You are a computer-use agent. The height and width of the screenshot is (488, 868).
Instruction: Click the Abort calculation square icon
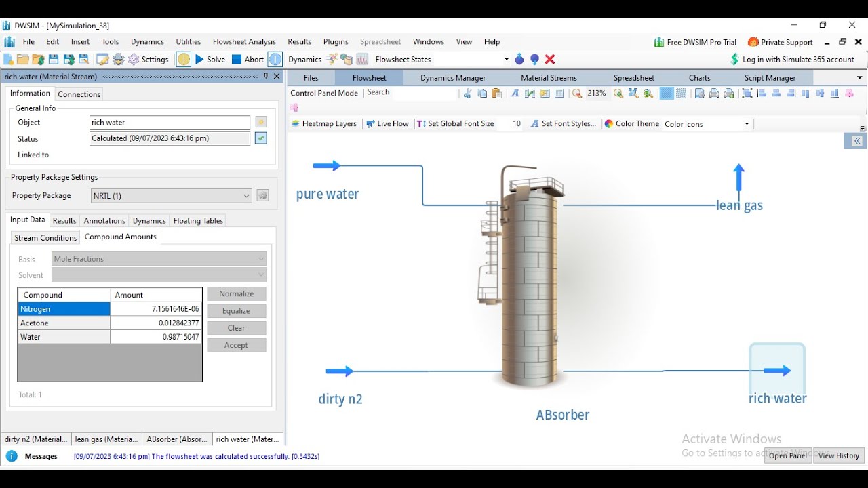click(237, 60)
